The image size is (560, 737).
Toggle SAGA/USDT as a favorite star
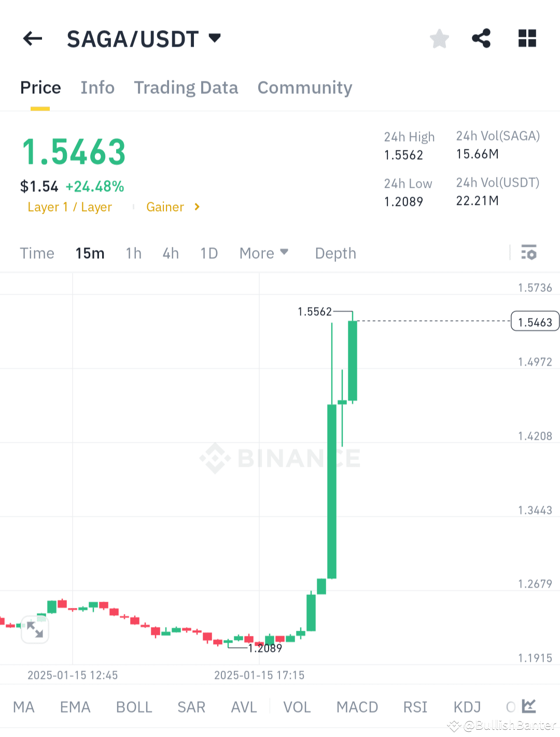click(439, 38)
